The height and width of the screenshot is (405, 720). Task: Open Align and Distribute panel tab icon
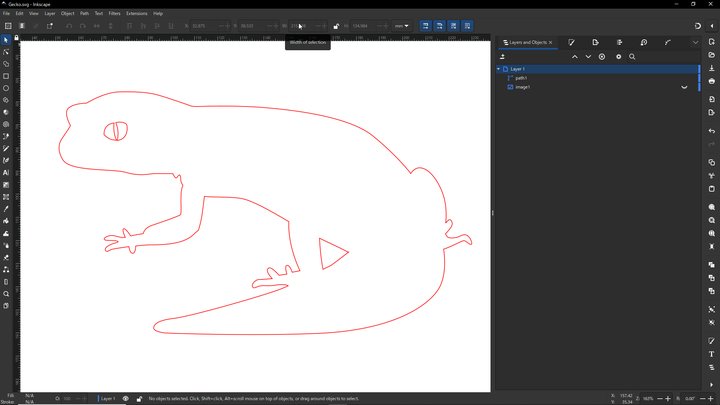619,42
